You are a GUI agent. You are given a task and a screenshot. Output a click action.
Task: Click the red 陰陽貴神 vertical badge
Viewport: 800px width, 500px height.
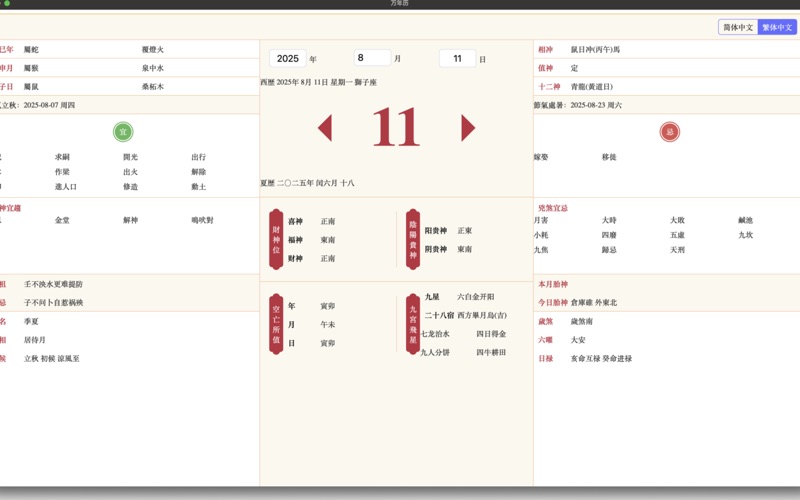[413, 239]
